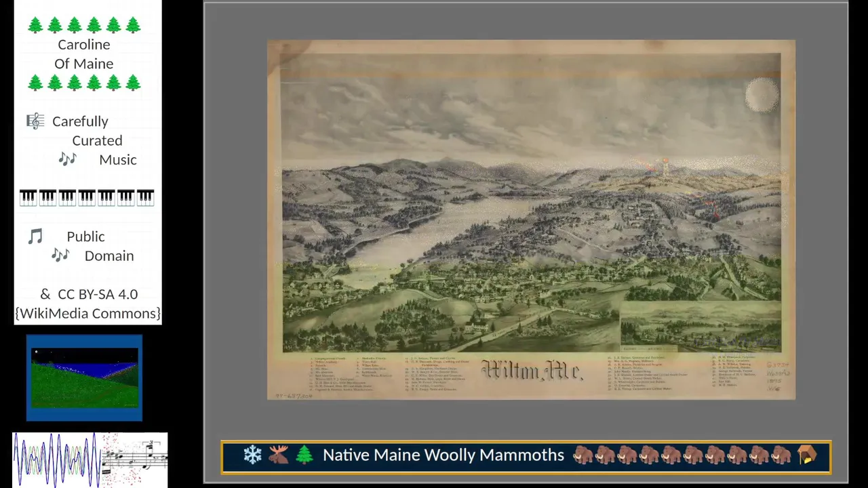This screenshot has height=488, width=868.
Task: Click the "Public" text
Action: coord(85,237)
